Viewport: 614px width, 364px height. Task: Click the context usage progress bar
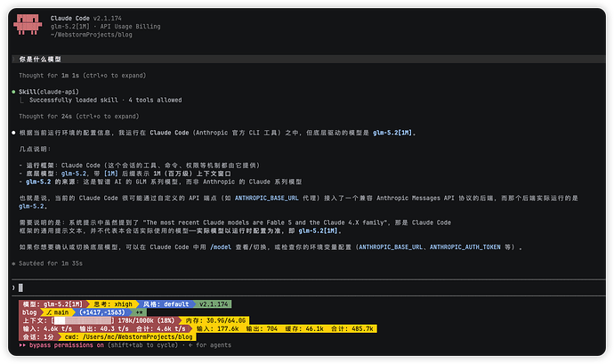click(x=83, y=320)
